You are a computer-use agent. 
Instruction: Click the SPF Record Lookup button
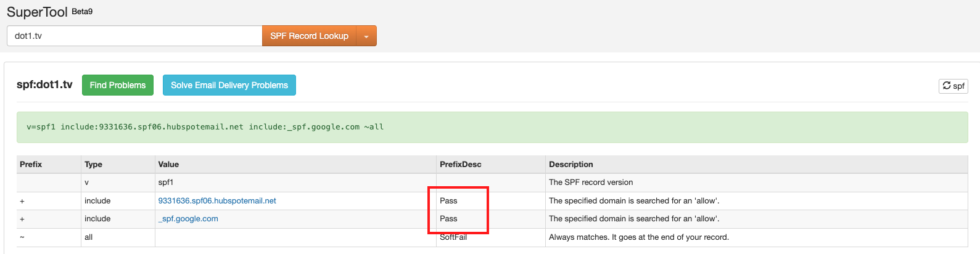[x=309, y=36]
